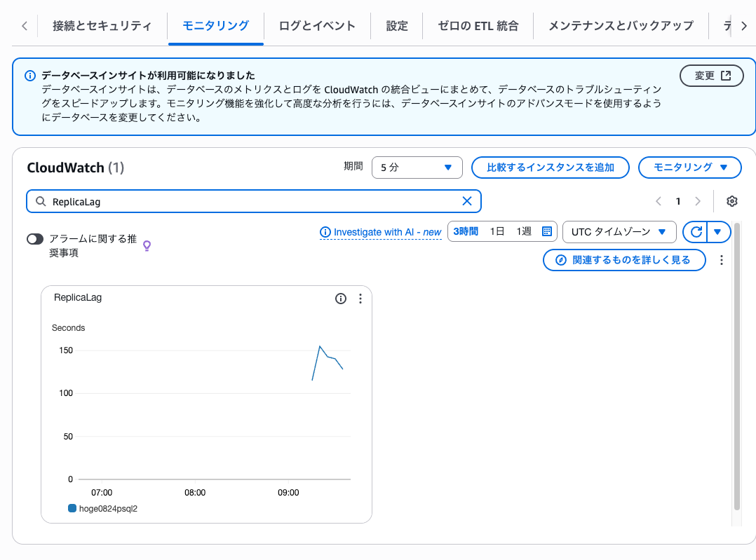The width and height of the screenshot is (756, 560).
Task: Click the ReplicaLag chart info icon
Action: (x=341, y=299)
